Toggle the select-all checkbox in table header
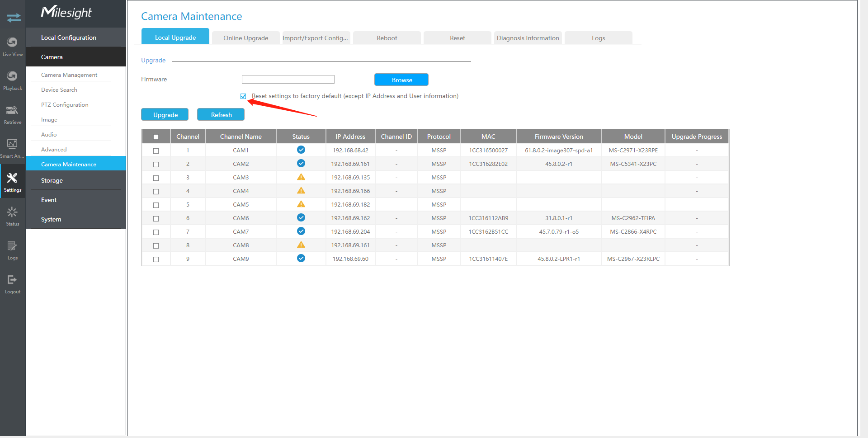868x438 pixels. (156, 137)
